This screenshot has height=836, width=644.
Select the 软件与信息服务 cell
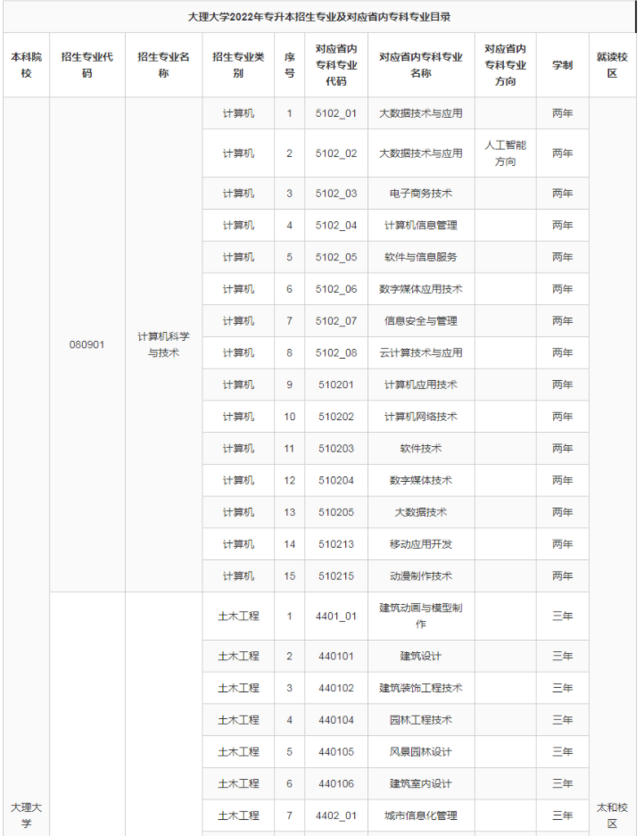[x=421, y=257]
